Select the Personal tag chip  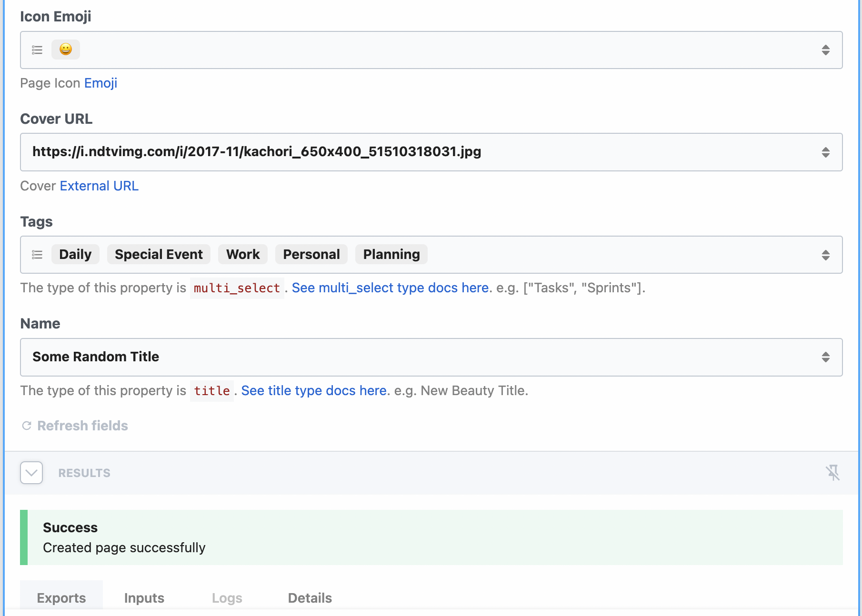click(x=311, y=254)
